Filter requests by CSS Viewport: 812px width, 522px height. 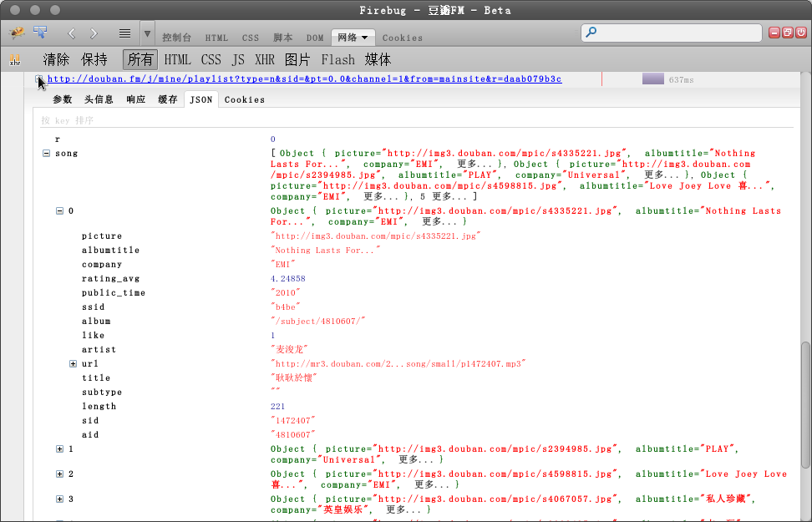click(211, 59)
